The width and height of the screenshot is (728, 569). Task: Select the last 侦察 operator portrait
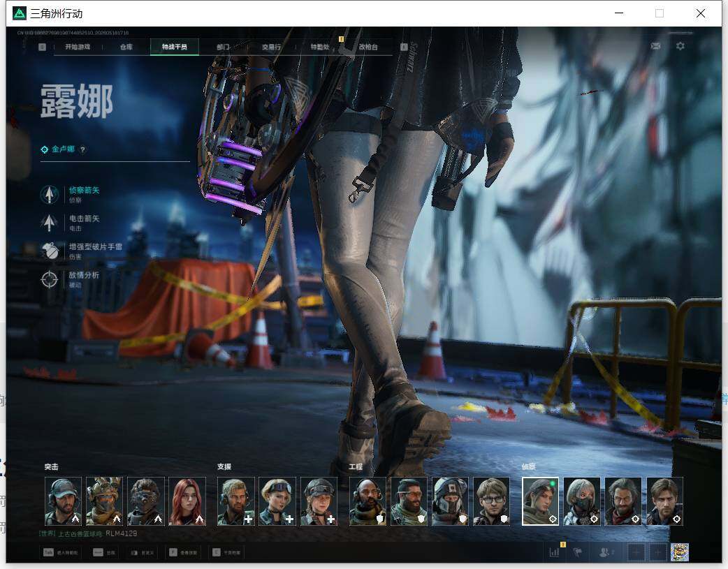665,501
